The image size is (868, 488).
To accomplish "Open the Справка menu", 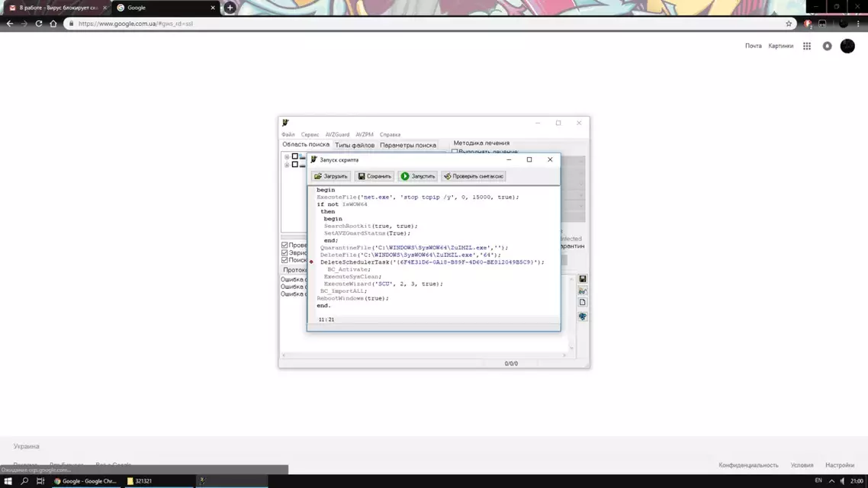I will click(390, 134).
